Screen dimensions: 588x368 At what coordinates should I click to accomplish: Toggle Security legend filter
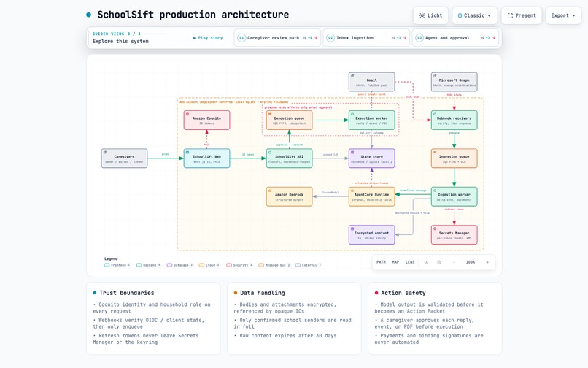pyautogui.click(x=239, y=265)
